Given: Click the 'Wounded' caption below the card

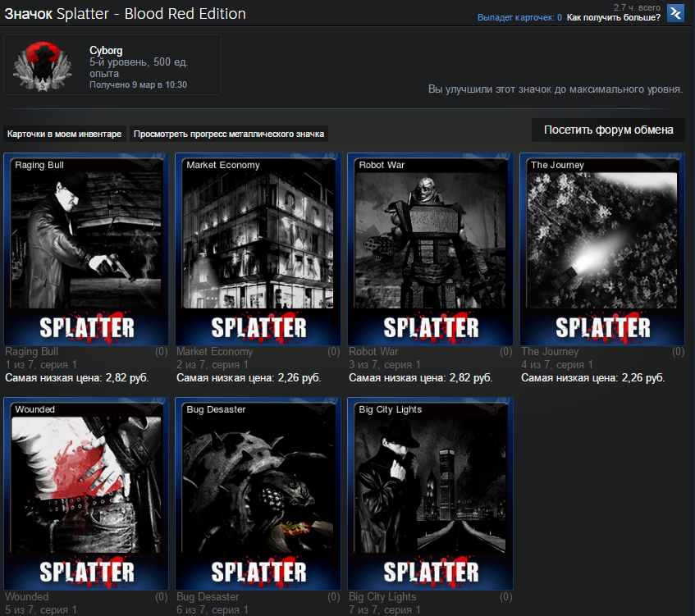Looking at the screenshot, I should 27,596.
